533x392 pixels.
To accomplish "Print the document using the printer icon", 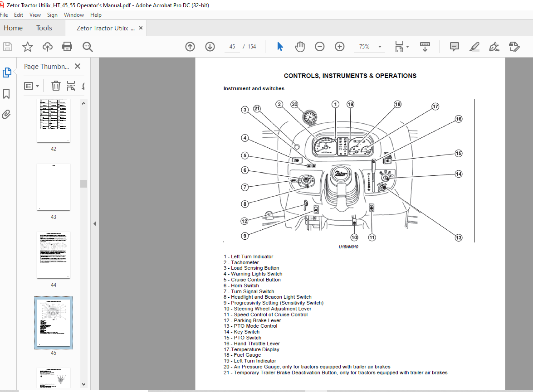I will 67,47.
